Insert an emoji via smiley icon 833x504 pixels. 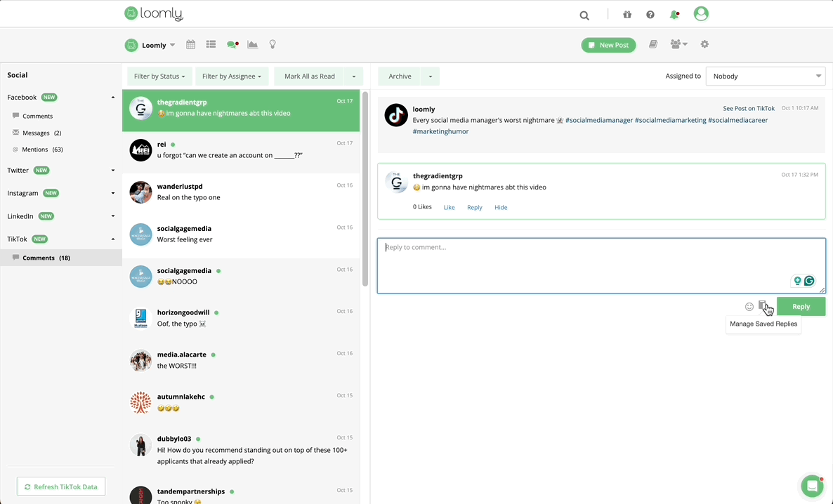[749, 307]
